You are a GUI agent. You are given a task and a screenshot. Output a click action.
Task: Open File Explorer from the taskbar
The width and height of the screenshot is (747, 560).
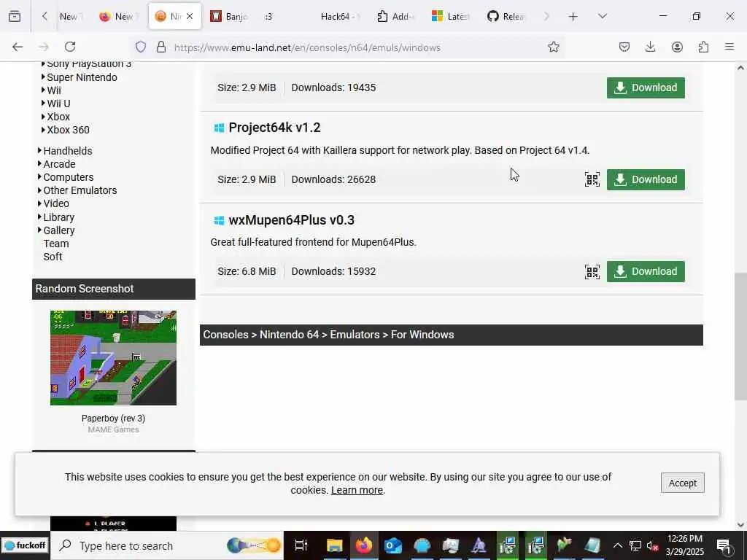pyautogui.click(x=334, y=545)
